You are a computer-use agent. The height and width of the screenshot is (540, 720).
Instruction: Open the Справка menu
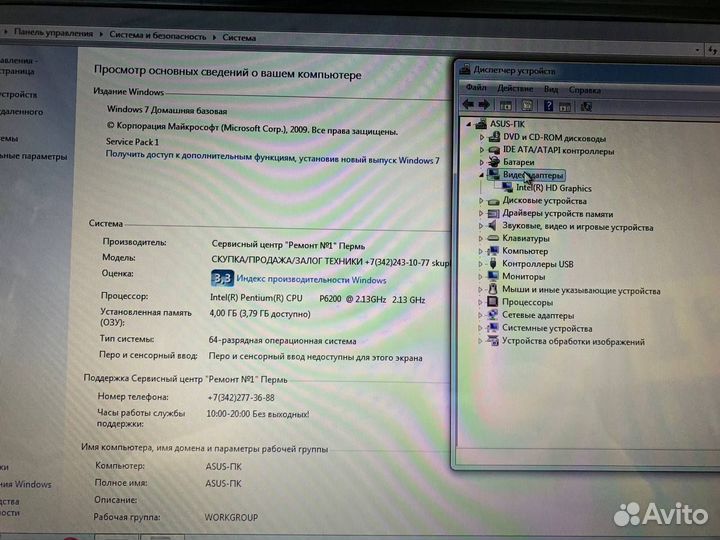tap(585, 90)
